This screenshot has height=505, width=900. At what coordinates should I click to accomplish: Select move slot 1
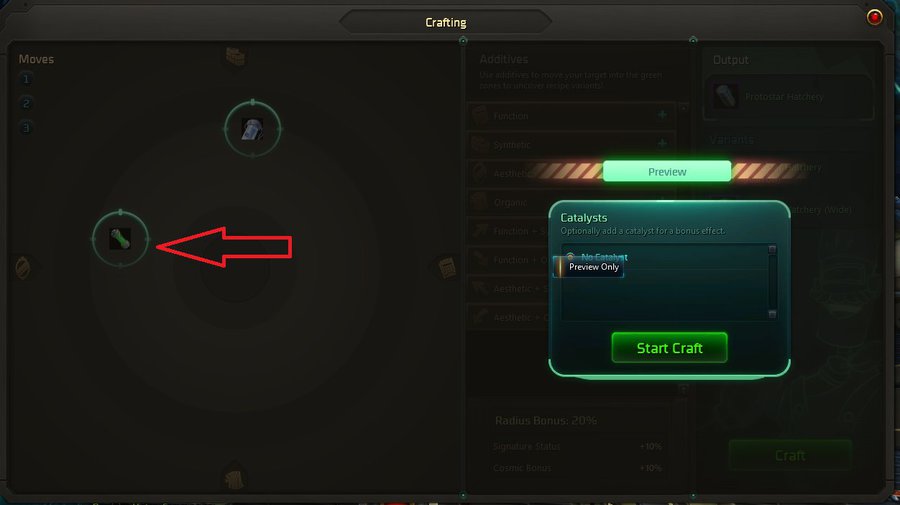[26, 79]
